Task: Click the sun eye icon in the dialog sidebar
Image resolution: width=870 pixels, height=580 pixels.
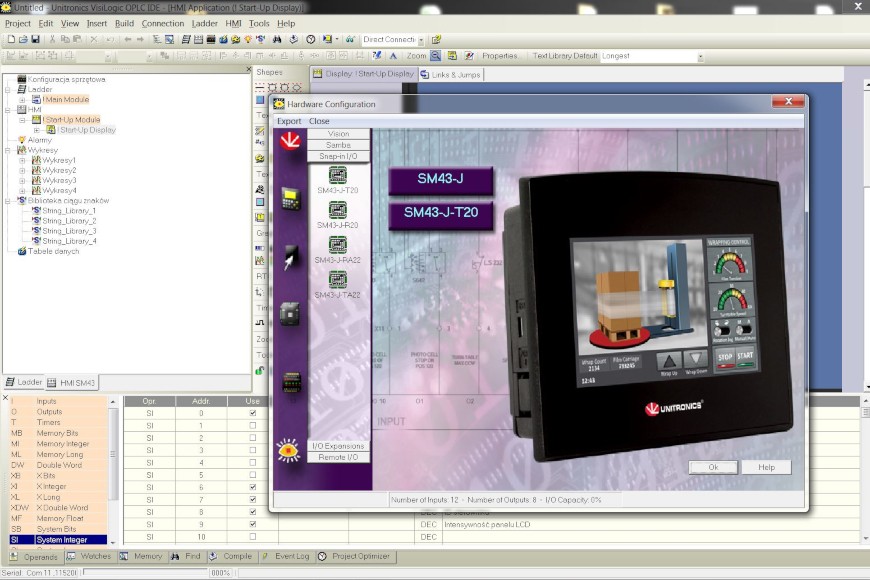Action: [x=289, y=450]
